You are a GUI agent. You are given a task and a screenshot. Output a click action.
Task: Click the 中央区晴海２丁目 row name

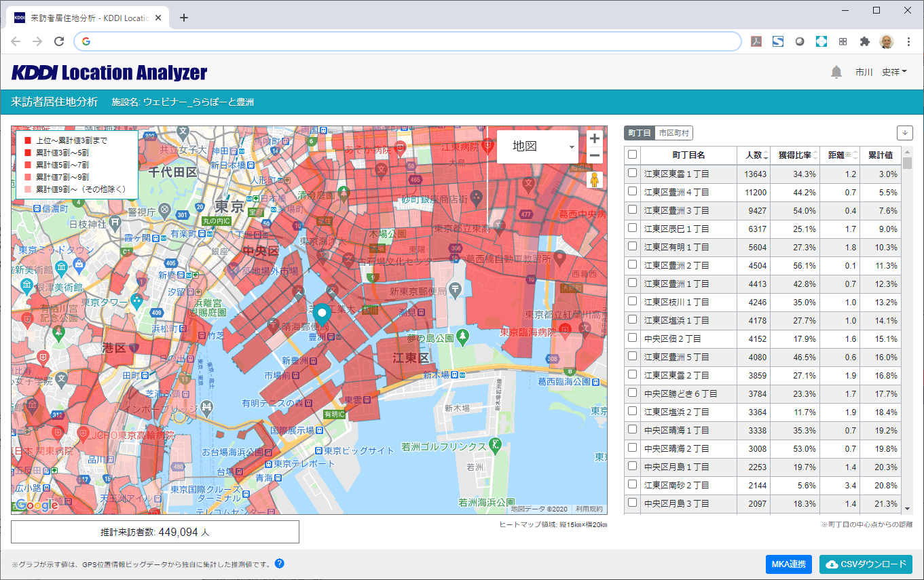click(676, 448)
